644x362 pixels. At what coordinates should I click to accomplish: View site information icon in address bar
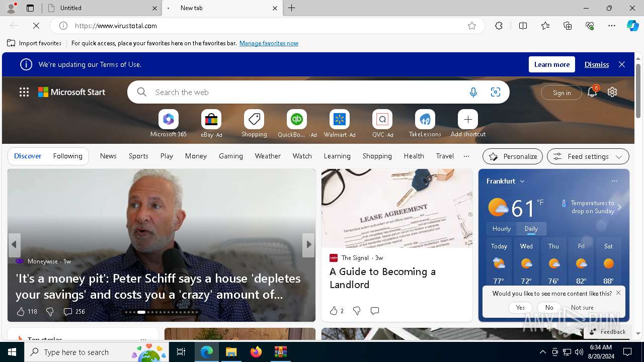[63, 26]
